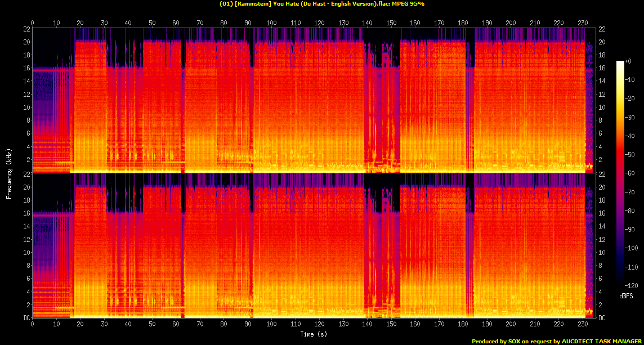Click the DC label at the bottom-left of the frequency axis
644x345 pixels.
(26, 317)
